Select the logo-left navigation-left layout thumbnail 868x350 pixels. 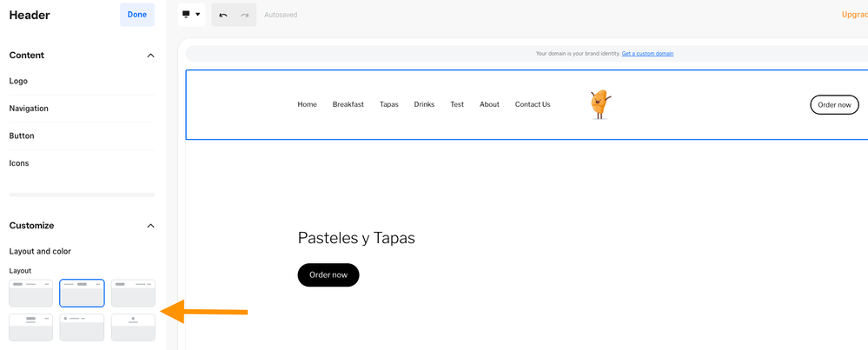pyautogui.click(x=30, y=293)
